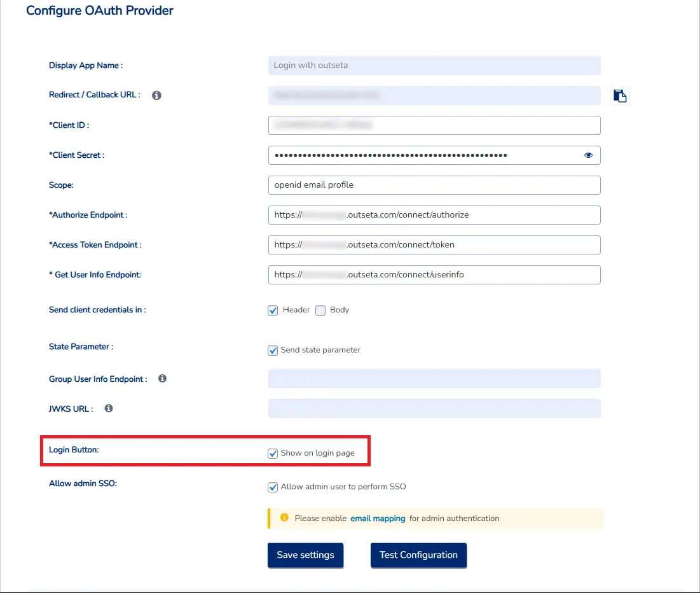Open info icon beside JWKS URL

pos(109,408)
